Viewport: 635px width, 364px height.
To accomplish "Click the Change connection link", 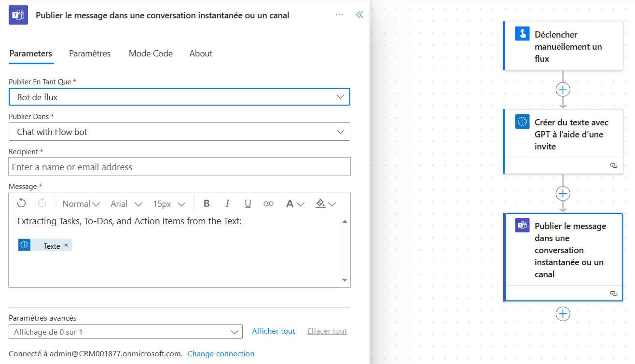I will click(x=221, y=353).
